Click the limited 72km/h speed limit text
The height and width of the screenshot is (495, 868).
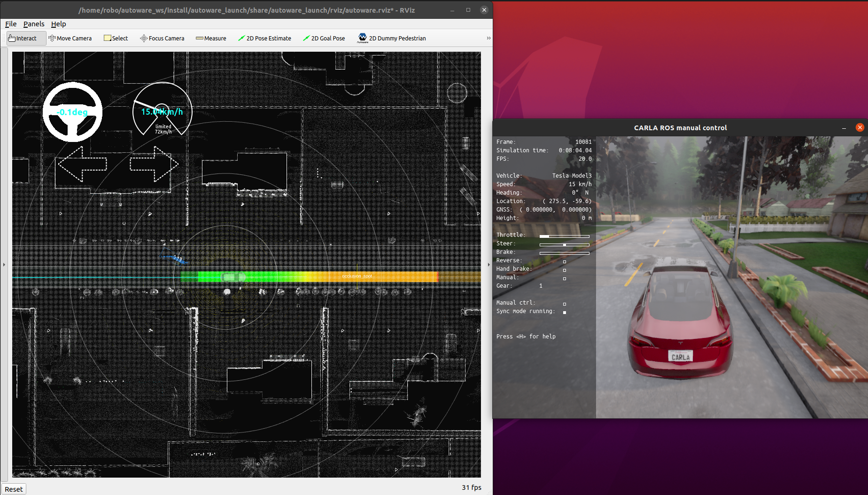click(x=163, y=129)
